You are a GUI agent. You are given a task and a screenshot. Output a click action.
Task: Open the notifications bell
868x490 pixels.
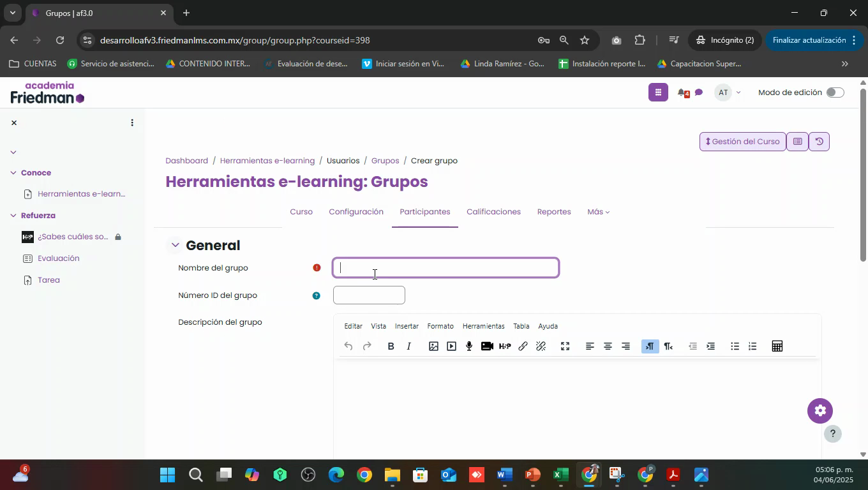pos(682,93)
